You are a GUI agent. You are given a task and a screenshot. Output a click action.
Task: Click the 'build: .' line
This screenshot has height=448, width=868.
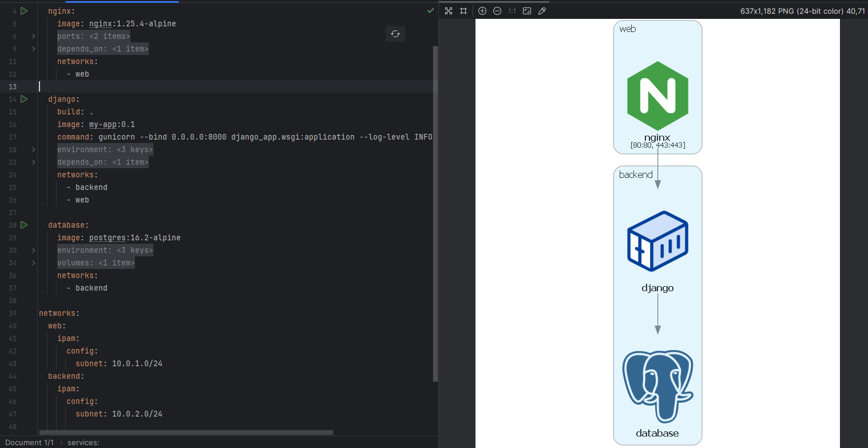click(x=76, y=112)
